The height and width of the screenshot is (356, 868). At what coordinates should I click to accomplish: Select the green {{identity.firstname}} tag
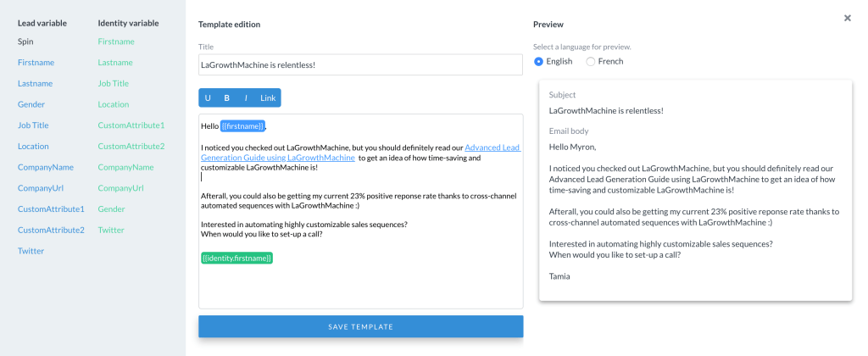click(236, 257)
